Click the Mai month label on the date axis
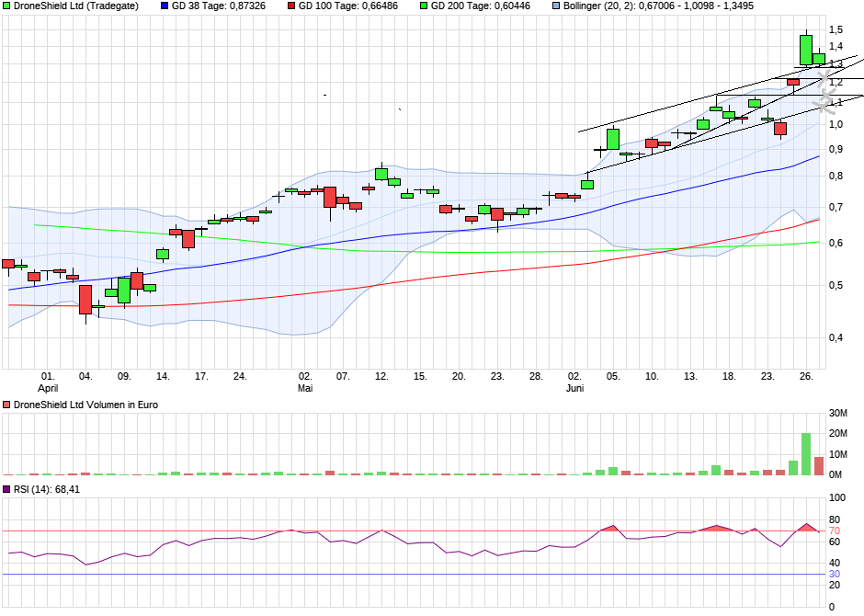The image size is (864, 616). [305, 388]
